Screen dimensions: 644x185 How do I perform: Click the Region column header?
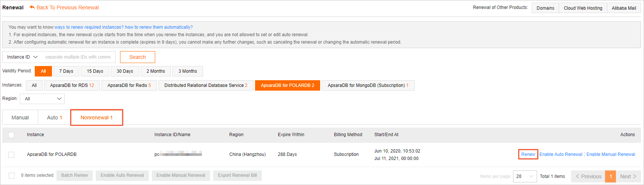click(x=236, y=135)
